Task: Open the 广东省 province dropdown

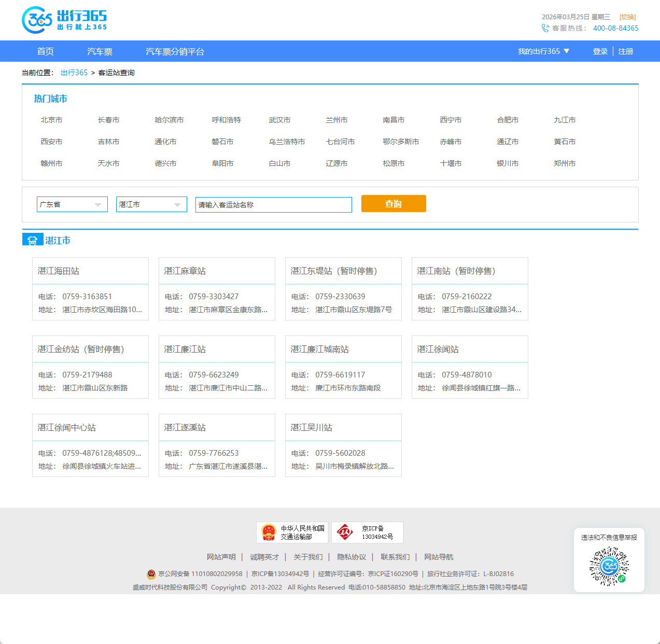Action: point(72,204)
